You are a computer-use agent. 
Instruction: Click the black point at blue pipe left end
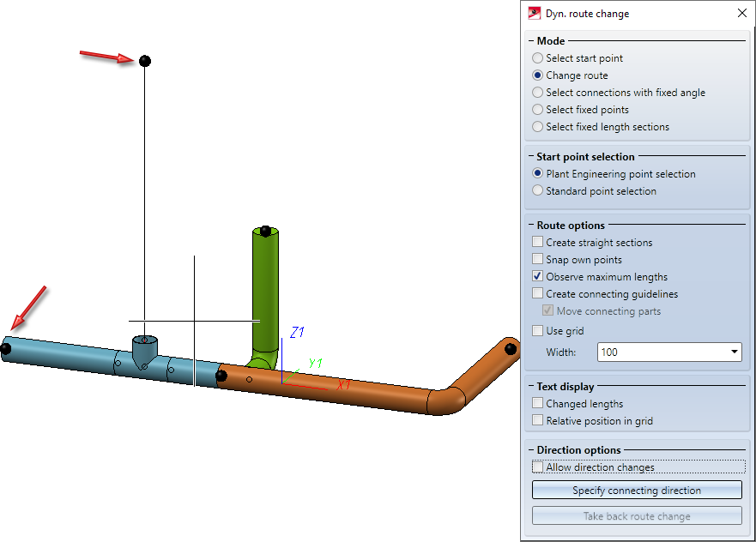[x=5, y=348]
